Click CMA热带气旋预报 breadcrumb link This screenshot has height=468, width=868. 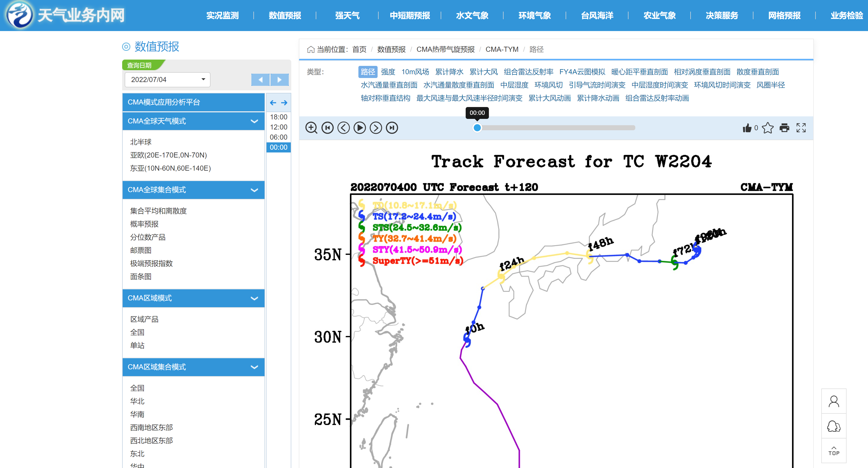(445, 49)
